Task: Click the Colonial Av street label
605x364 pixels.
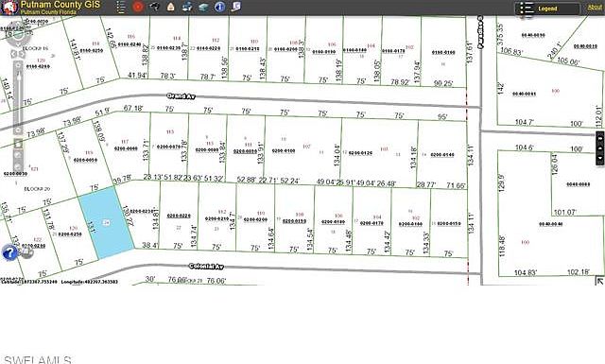Action: 206,267
